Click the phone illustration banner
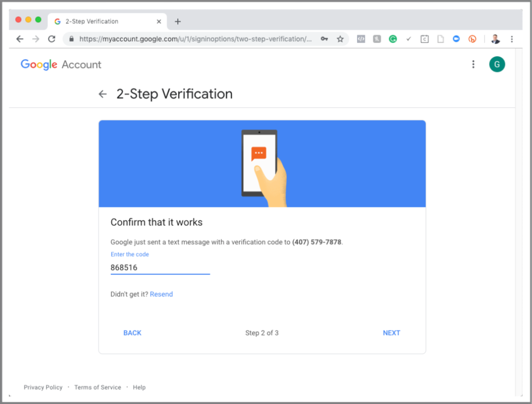Viewport: 532px width, 404px height. click(x=262, y=164)
